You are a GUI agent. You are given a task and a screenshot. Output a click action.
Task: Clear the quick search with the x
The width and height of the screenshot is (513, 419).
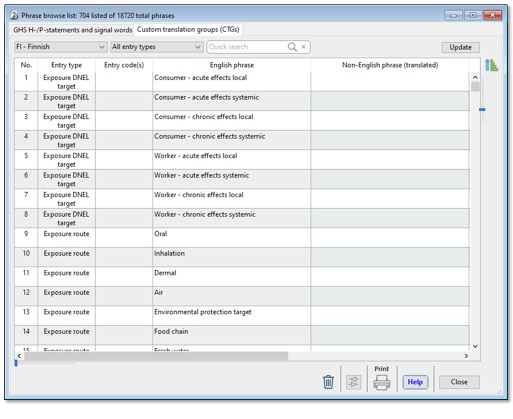(303, 47)
